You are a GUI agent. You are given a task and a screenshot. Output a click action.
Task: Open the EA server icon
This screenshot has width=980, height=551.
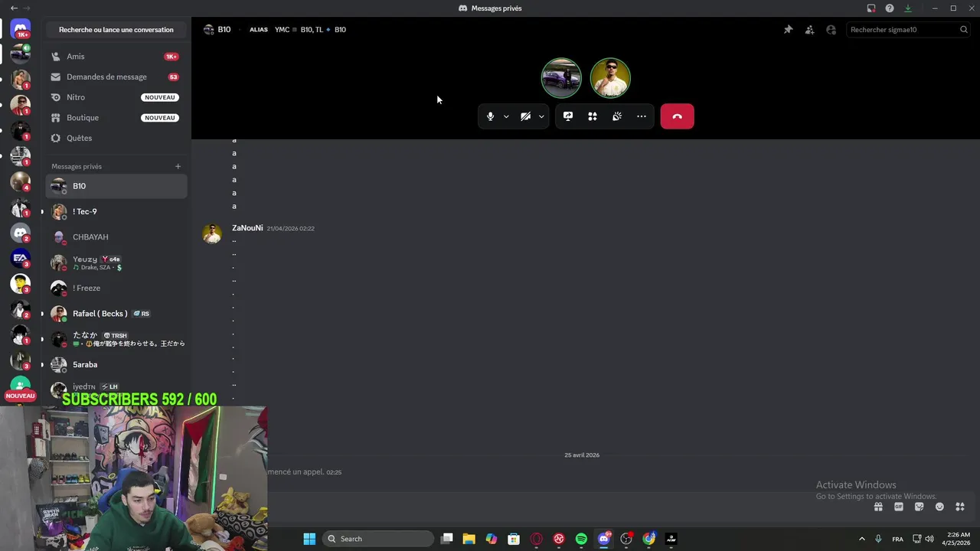pos(21,258)
